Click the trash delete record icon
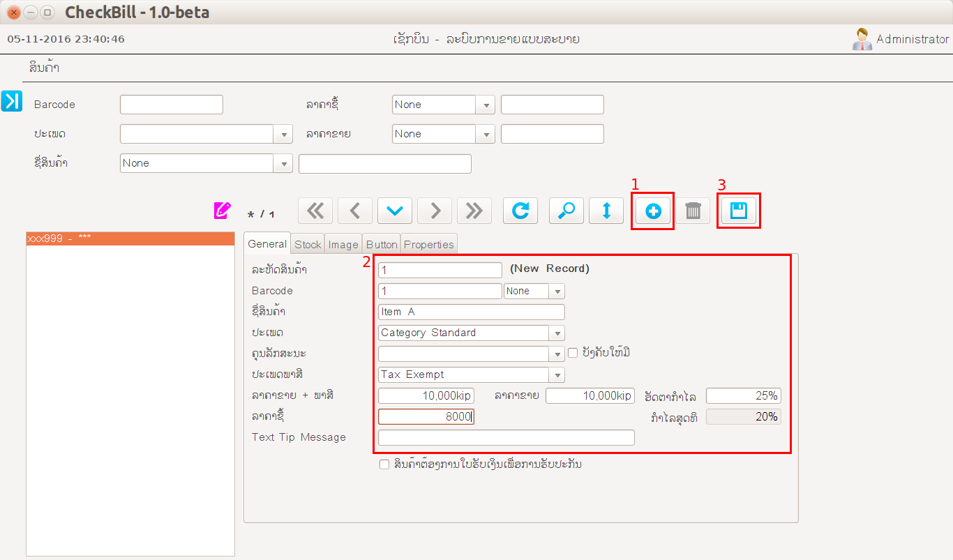This screenshot has width=953, height=560. click(693, 211)
